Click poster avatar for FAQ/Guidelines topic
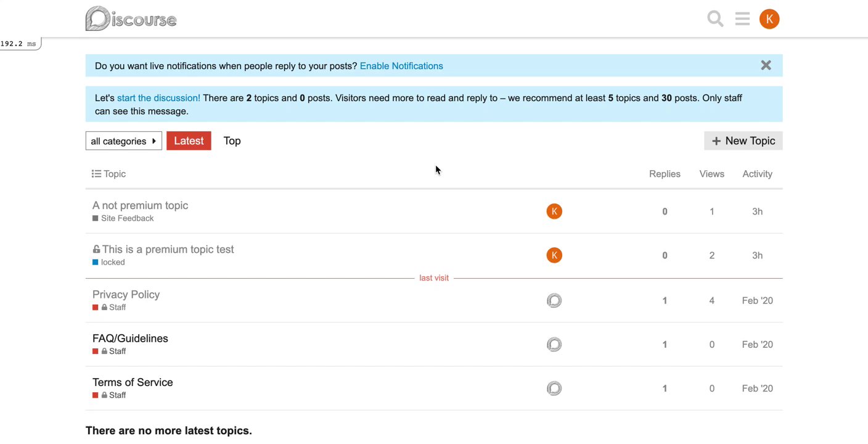868x444 pixels. click(x=554, y=344)
